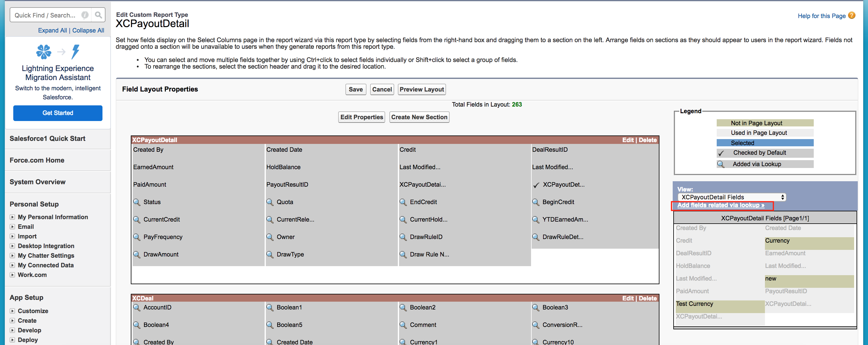Click the Used in Page Layout legend swatch
This screenshot has height=345, width=868.
tap(765, 133)
